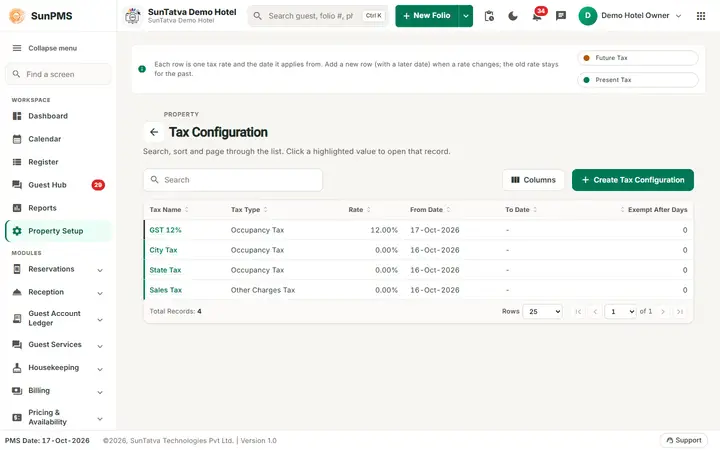The width and height of the screenshot is (720, 450).
Task: Open the Rows per page dropdown
Action: [542, 311]
